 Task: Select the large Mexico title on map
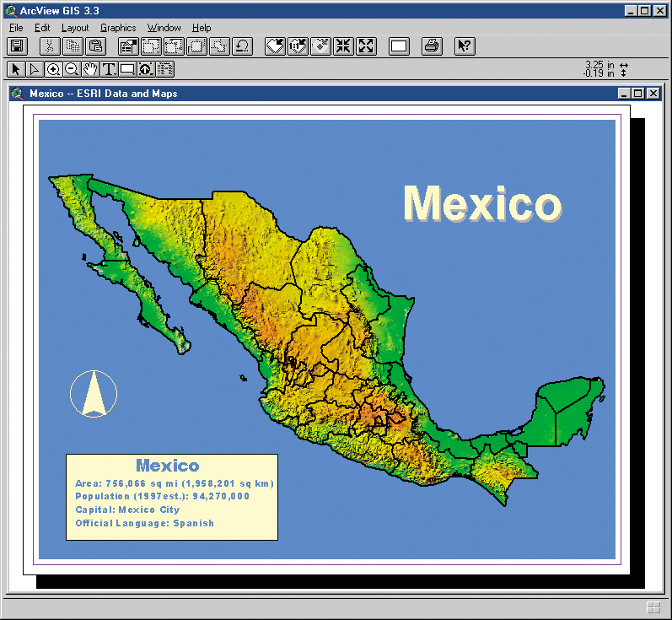tap(482, 203)
